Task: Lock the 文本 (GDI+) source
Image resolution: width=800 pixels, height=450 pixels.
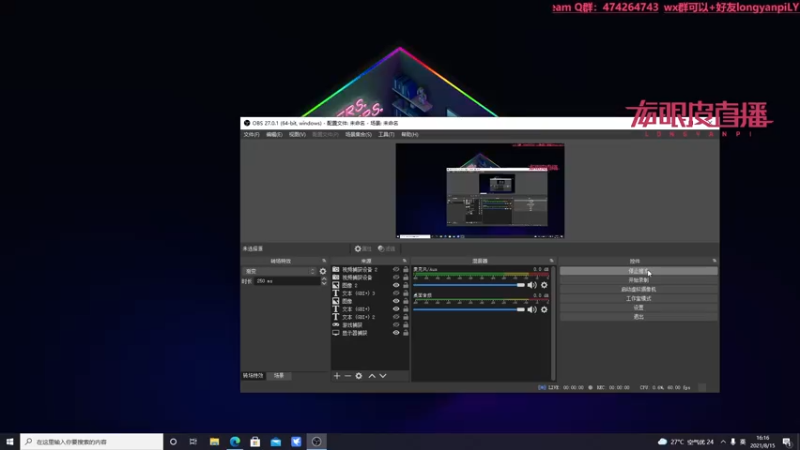Action: (406, 309)
